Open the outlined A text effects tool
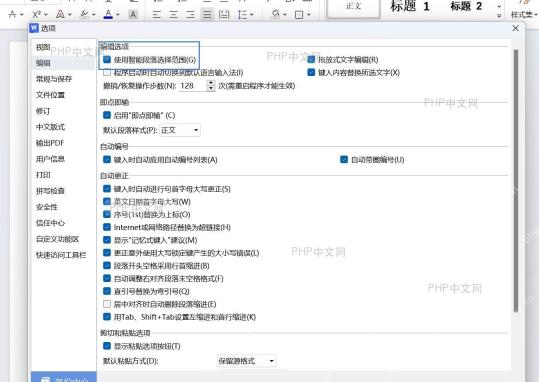 [x=60, y=14]
